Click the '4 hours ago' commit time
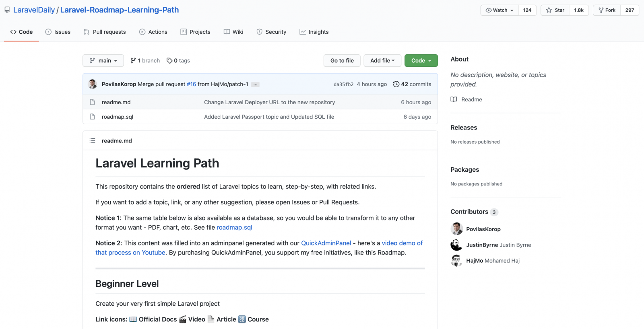This screenshot has width=644, height=329. pos(372,84)
